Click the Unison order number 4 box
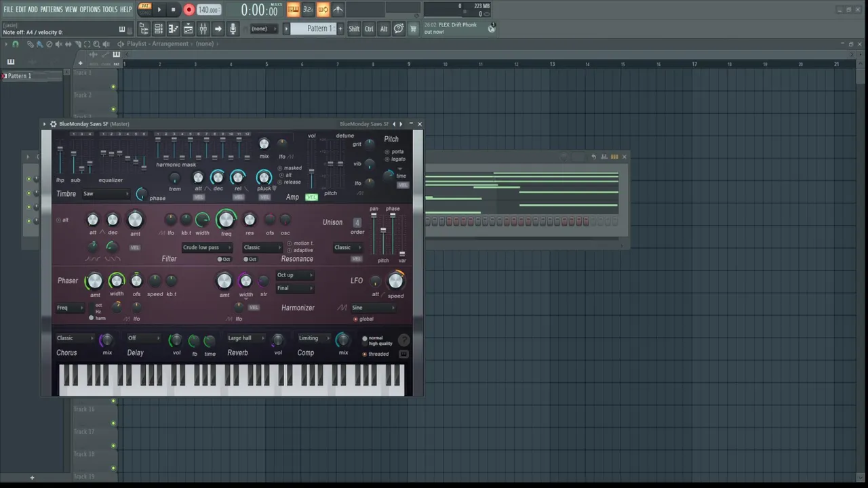This screenshot has width=868, height=488. 357,222
